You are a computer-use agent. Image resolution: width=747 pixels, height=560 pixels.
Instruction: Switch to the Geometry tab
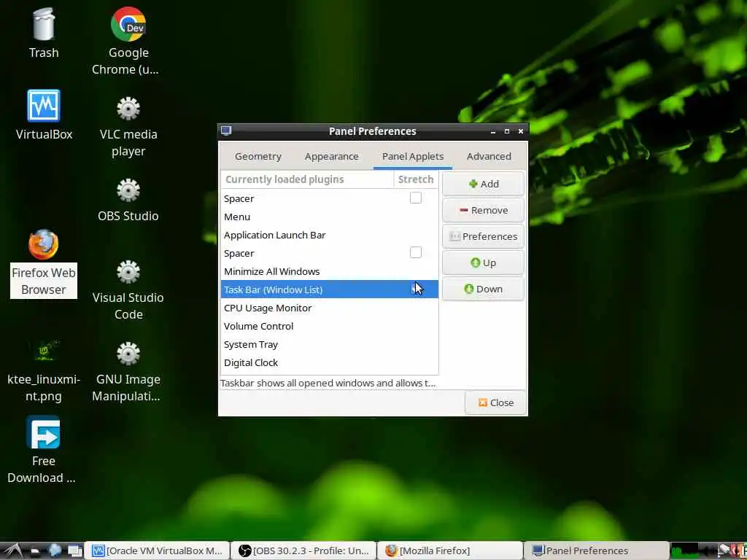point(258,157)
